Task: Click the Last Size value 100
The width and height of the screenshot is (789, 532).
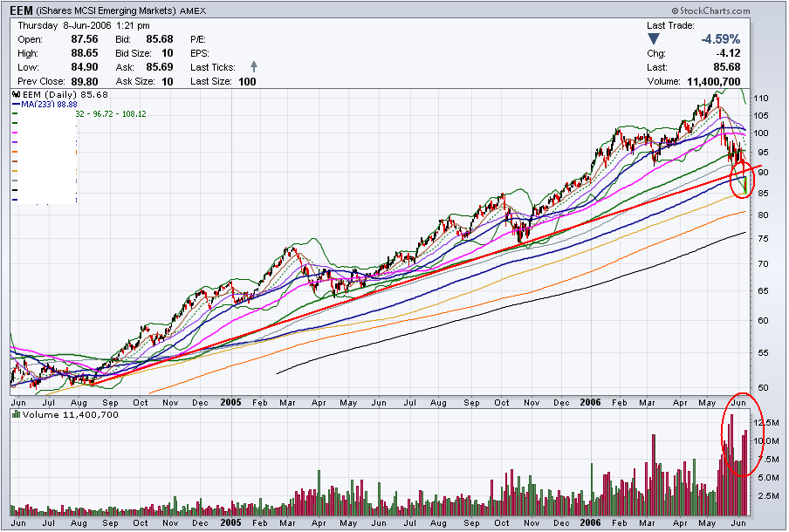Action: (x=247, y=81)
